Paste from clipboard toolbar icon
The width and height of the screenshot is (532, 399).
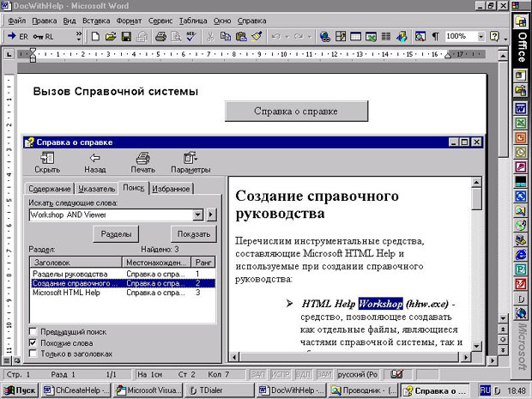[241, 36]
